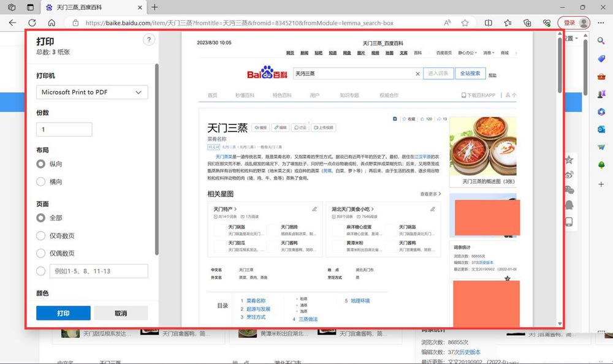Open the sidebar Outlook icon
The width and height of the screenshot is (613, 364).
click(x=601, y=129)
